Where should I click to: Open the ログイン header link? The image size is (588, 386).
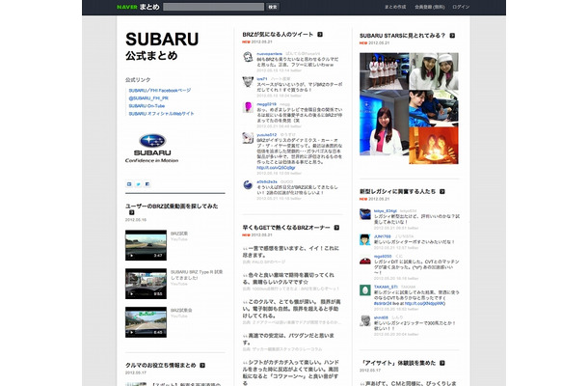point(461,7)
